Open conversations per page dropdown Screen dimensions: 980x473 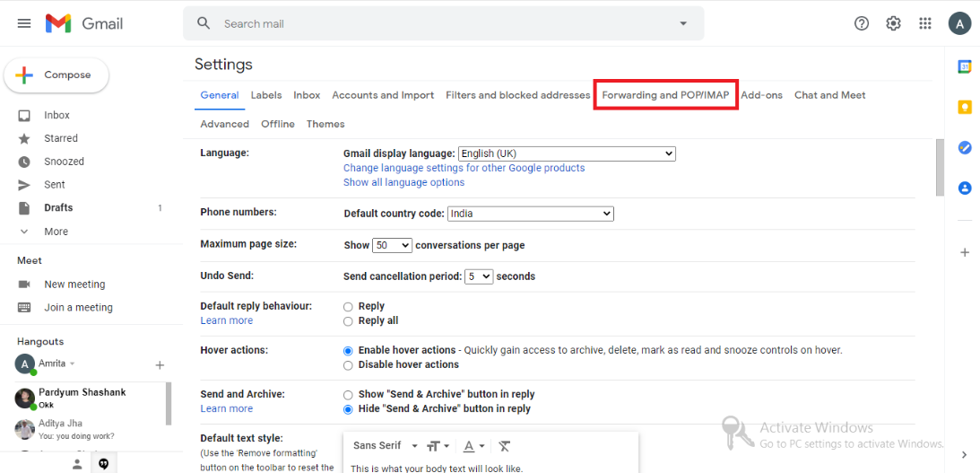(392, 245)
